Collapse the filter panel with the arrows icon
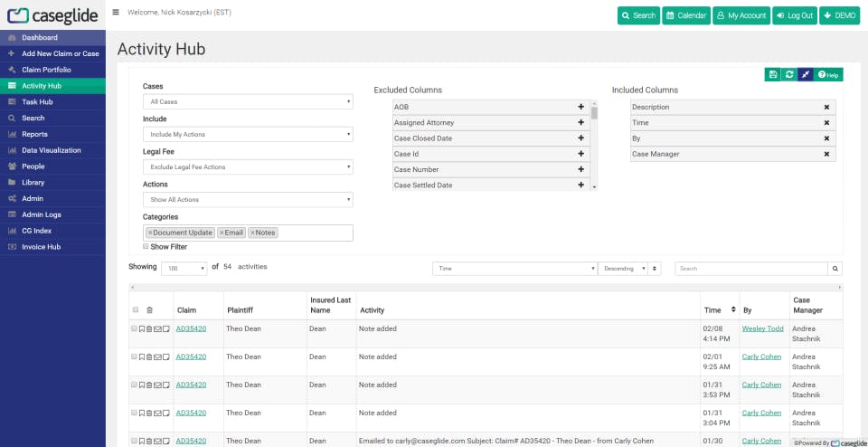 [805, 74]
